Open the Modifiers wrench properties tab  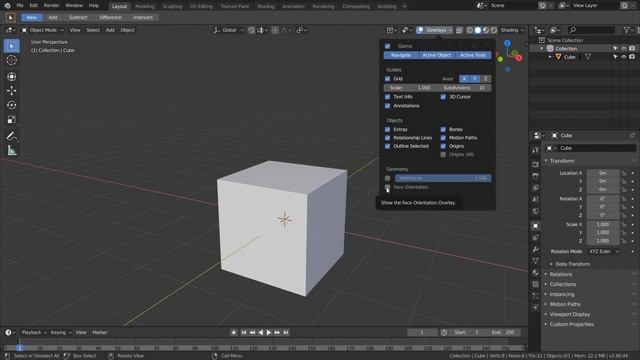(x=535, y=249)
